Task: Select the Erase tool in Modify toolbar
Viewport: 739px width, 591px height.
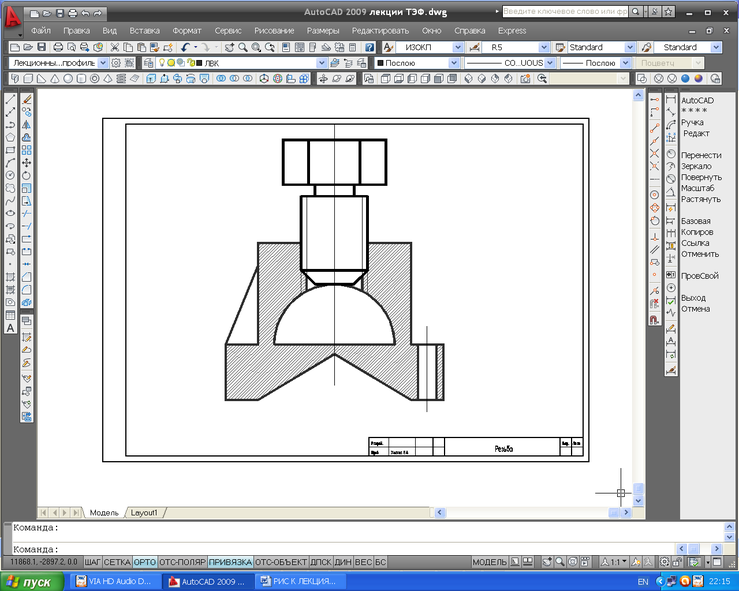Action: (27, 100)
